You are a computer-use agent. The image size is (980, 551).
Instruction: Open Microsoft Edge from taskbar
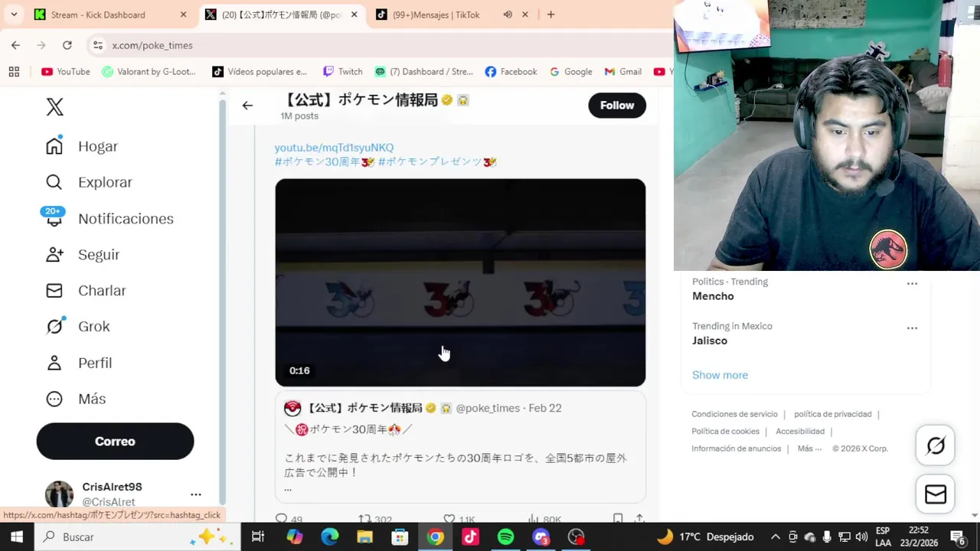329,537
